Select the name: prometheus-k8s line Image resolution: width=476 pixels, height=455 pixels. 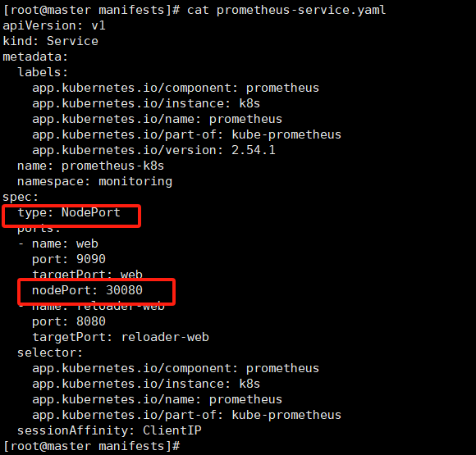click(x=90, y=166)
